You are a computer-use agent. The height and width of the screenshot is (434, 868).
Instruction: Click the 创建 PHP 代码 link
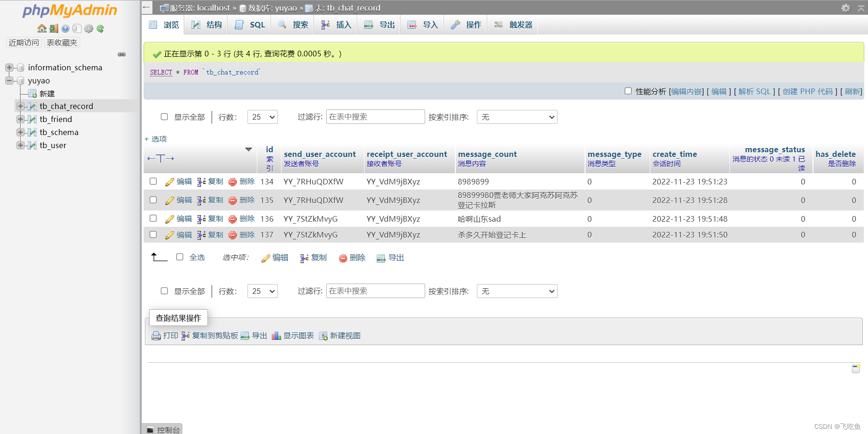(x=807, y=92)
